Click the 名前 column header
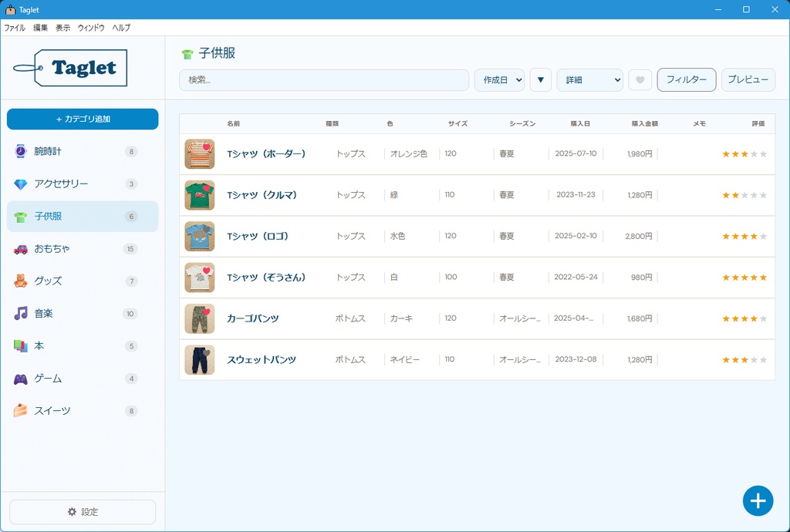790x532 pixels. point(233,124)
